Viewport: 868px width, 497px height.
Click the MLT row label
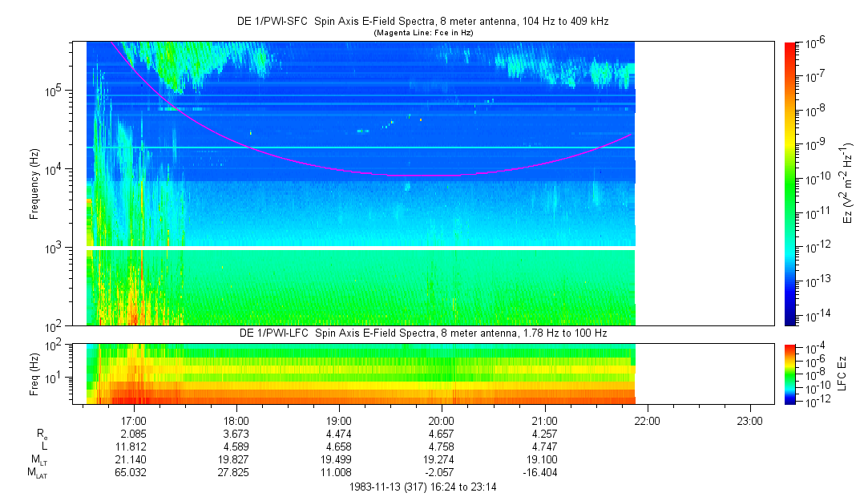(x=37, y=459)
